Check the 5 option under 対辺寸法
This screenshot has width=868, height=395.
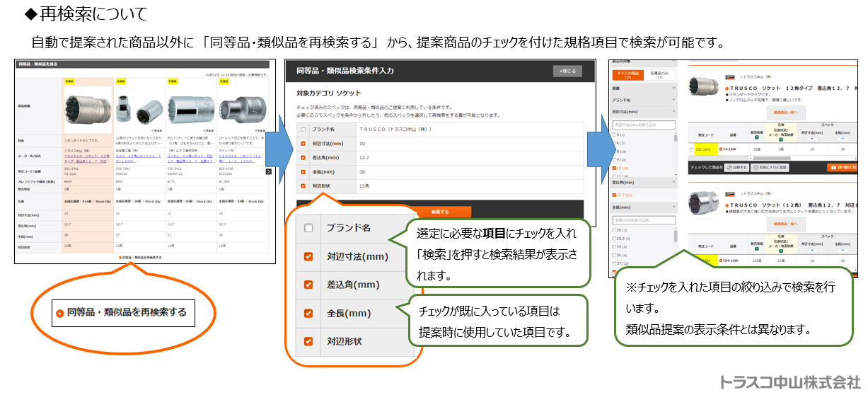point(614,134)
